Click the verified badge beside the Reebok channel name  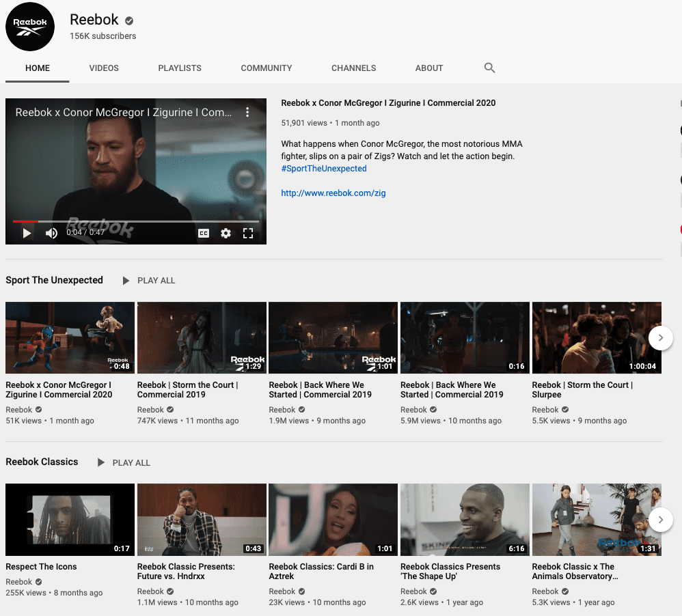(129, 20)
